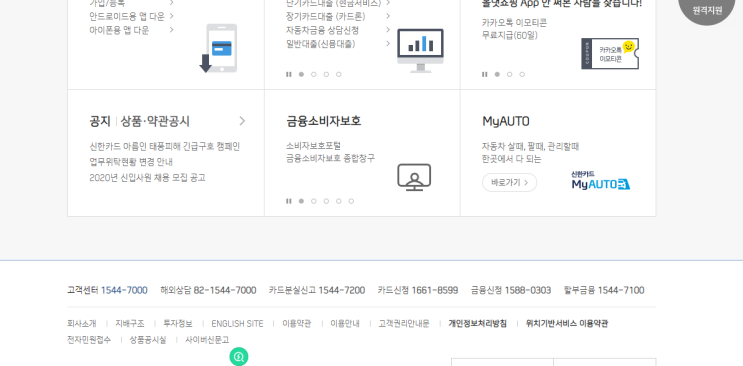Open chevron next to 장기카드대출 (카드론)

388,16
